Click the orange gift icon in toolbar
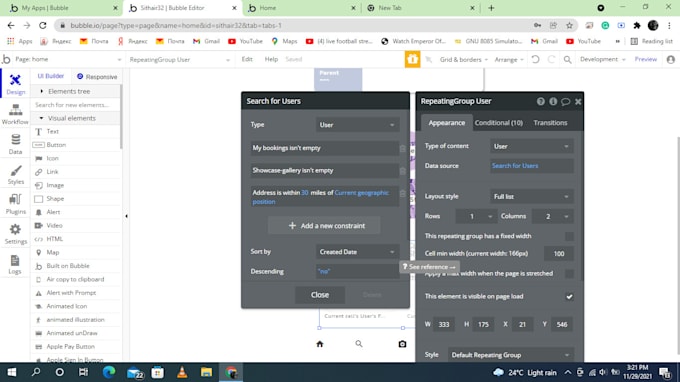 412,59
